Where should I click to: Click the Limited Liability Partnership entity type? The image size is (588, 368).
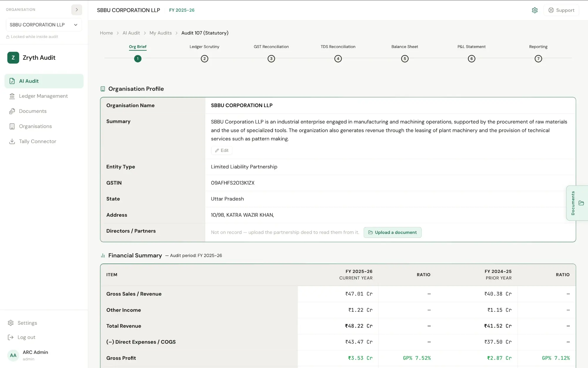coord(244,167)
